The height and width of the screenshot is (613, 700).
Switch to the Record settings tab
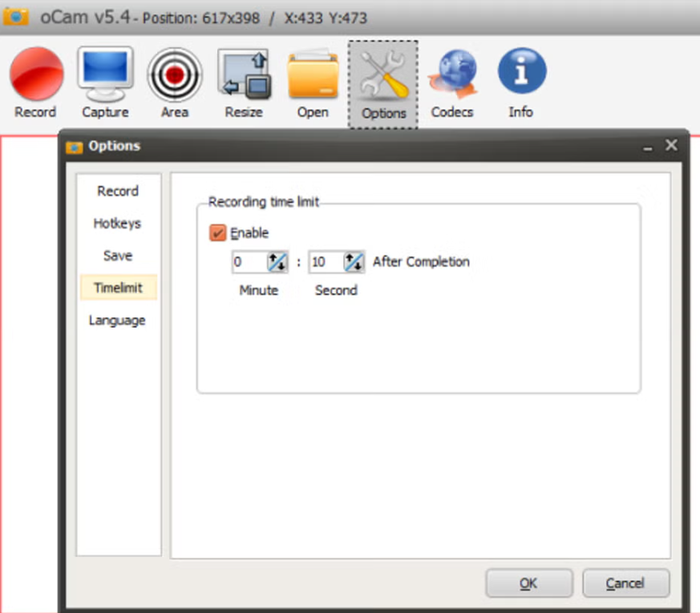(118, 192)
